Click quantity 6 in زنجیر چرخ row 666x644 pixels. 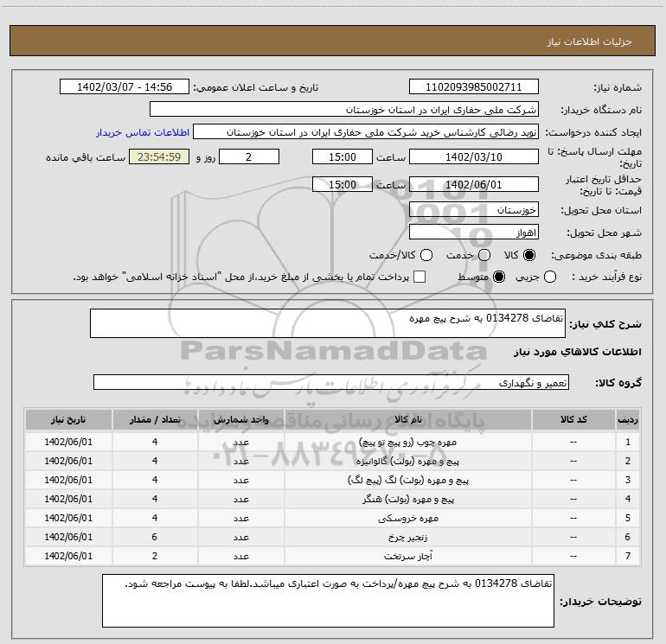155,537
